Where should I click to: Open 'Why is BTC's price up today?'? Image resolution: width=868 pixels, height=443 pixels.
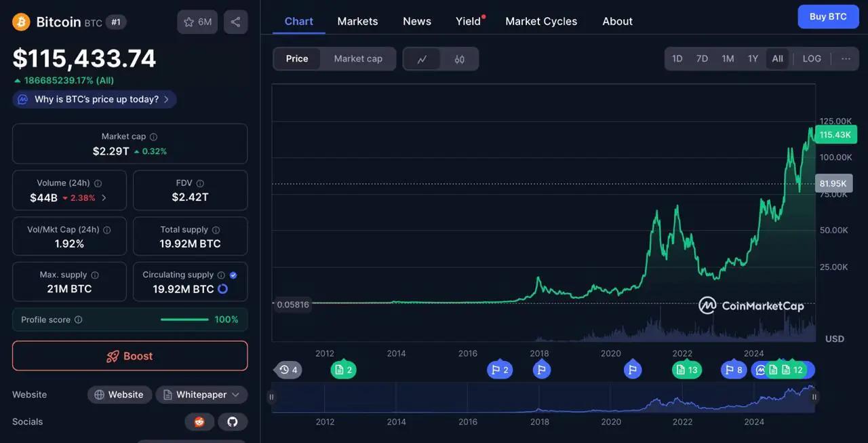click(95, 99)
